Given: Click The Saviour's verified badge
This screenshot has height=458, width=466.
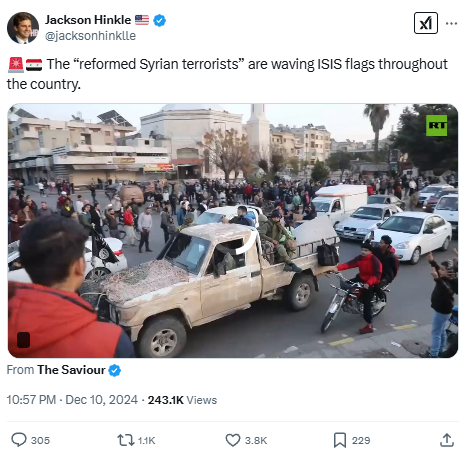Looking at the screenshot, I should 115,370.
